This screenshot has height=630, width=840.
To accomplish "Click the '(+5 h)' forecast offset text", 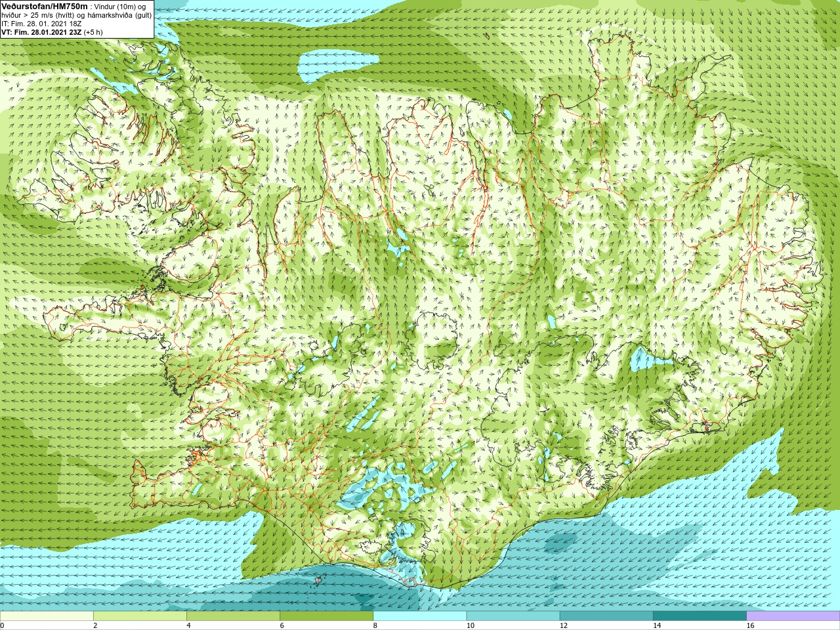I will point(93,31).
